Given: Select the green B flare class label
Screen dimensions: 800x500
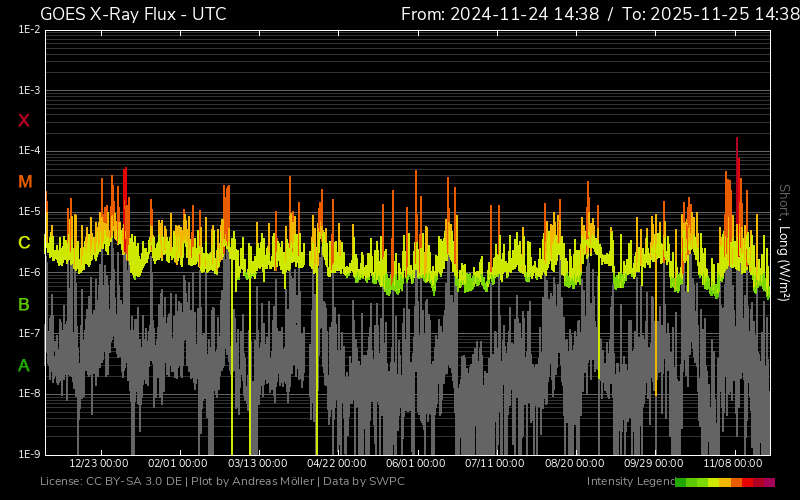Looking at the screenshot, I should pos(24,304).
